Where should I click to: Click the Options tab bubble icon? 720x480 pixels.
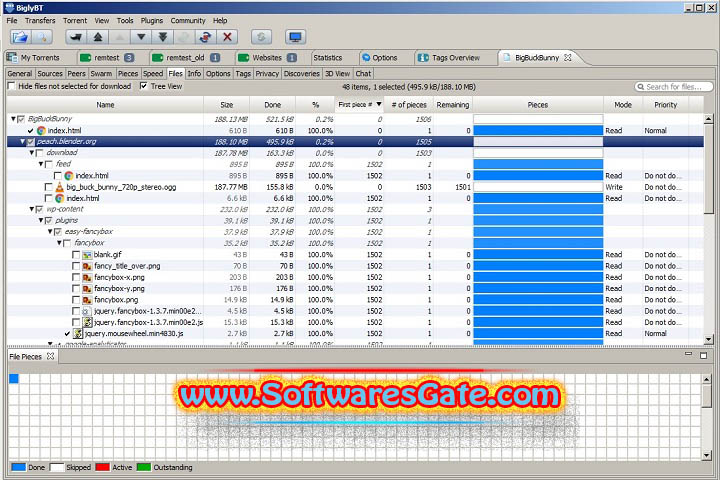pyautogui.click(x=366, y=57)
